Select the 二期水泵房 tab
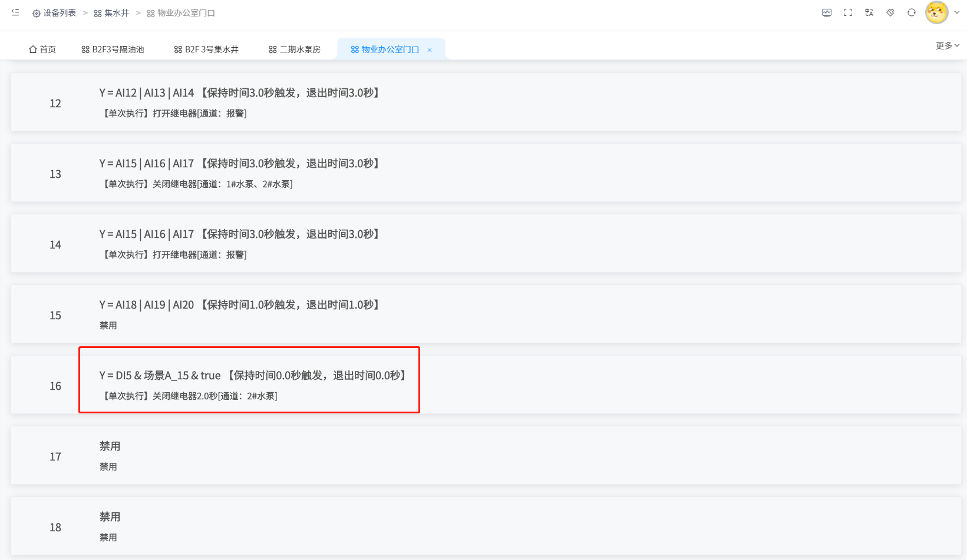The height and width of the screenshot is (560, 967). (x=295, y=49)
